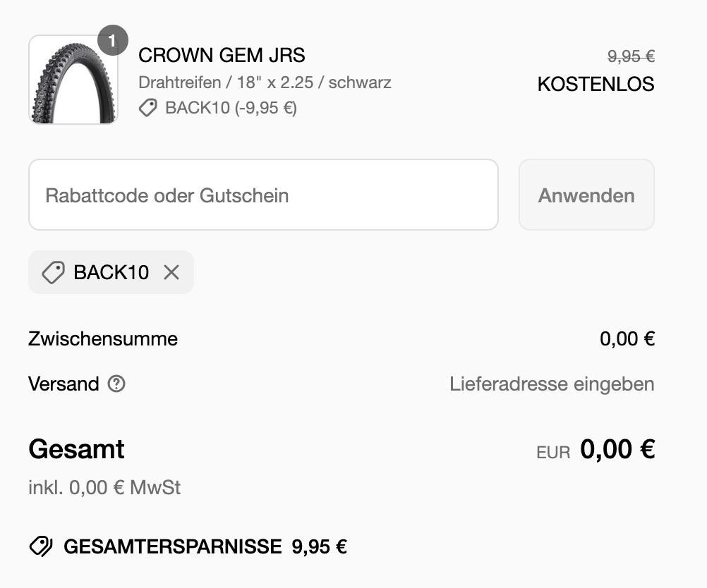
Task: Click the inkl. 0,00 € MwSt note
Action: tap(104, 487)
